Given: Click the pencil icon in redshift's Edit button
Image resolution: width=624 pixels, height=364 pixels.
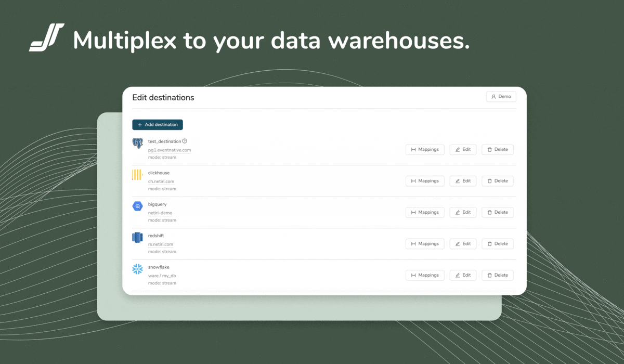Looking at the screenshot, I should pyautogui.click(x=458, y=243).
